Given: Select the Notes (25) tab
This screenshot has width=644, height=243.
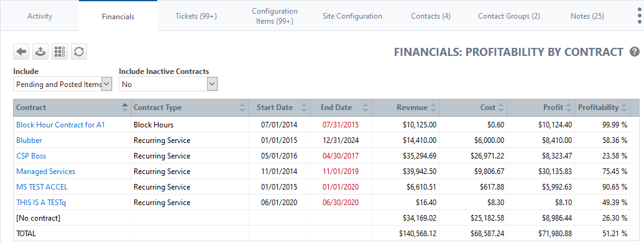Looking at the screenshot, I should click(x=587, y=16).
